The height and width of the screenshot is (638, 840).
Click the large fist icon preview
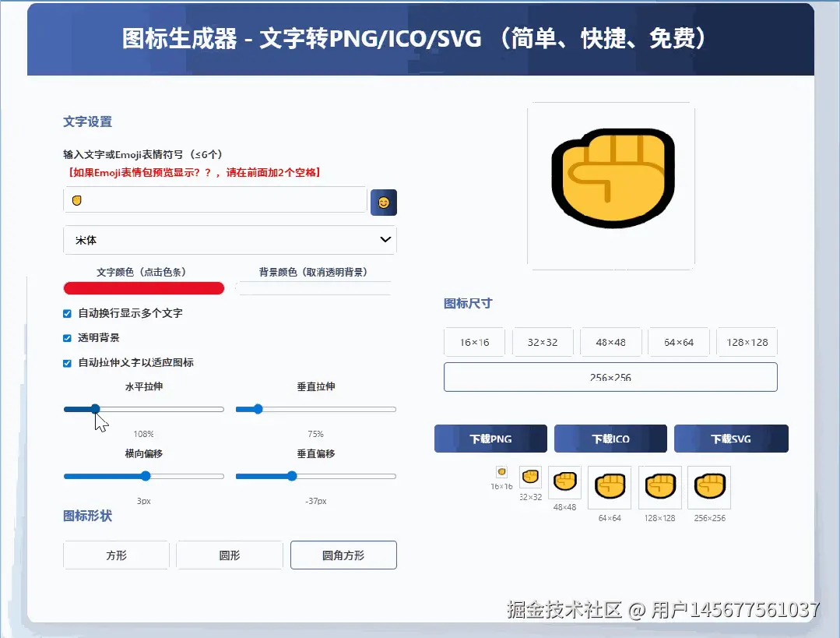pos(611,179)
